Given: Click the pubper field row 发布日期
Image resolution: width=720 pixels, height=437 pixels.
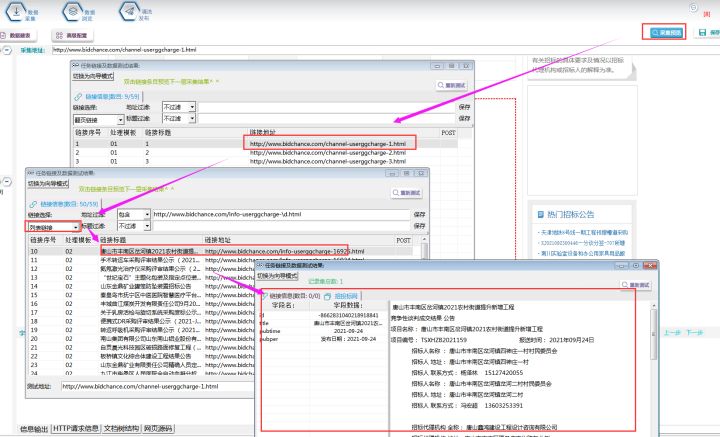Looking at the screenshot, I should pos(323,339).
